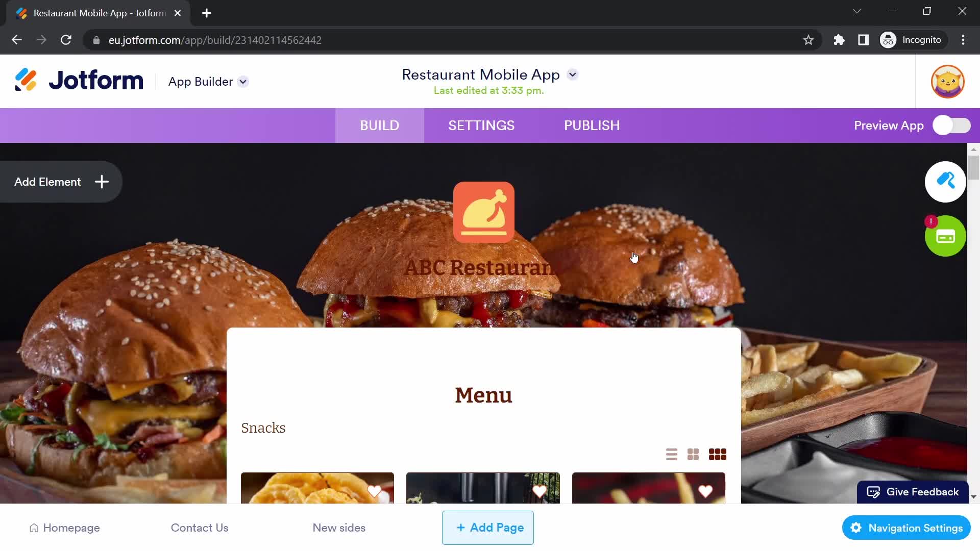This screenshot has height=551, width=980.
Task: Click the Give Feedback icon button
Action: tap(874, 492)
